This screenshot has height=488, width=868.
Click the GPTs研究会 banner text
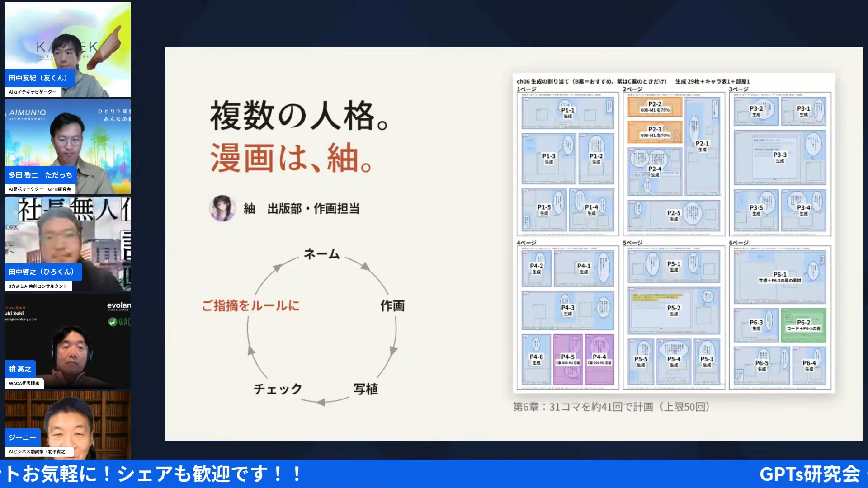tap(809, 474)
